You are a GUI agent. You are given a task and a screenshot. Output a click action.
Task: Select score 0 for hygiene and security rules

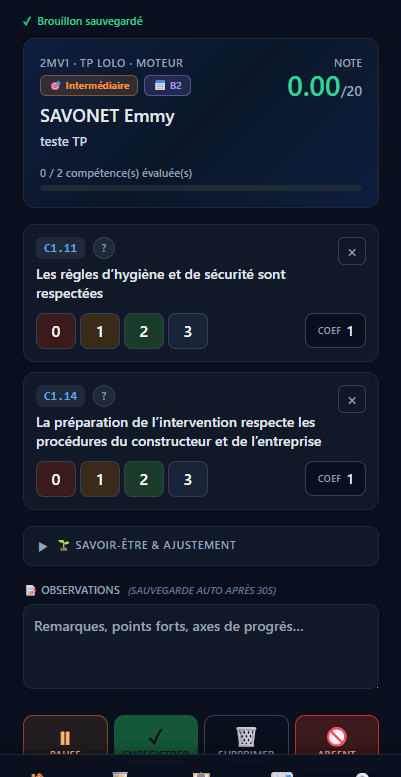tap(56, 331)
